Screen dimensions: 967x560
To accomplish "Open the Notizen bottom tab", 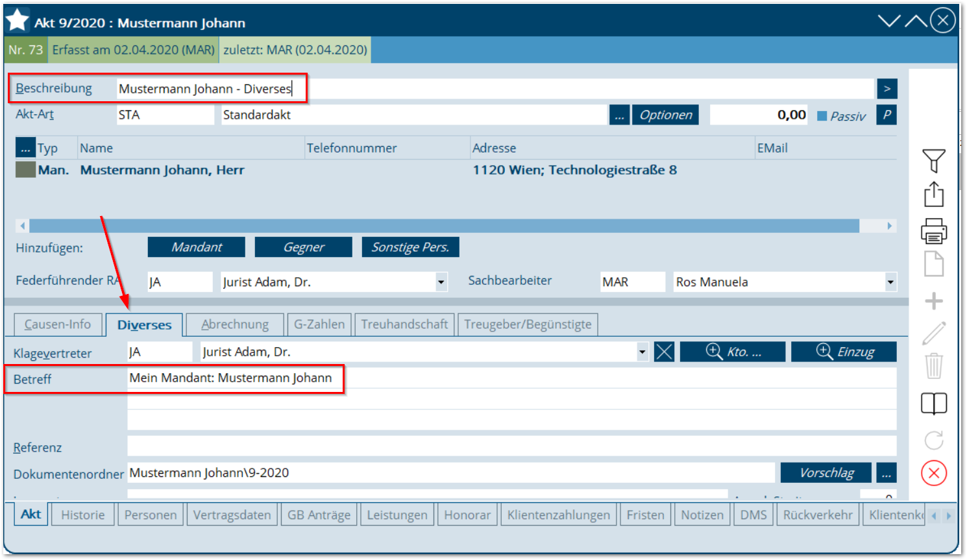I will click(702, 515).
